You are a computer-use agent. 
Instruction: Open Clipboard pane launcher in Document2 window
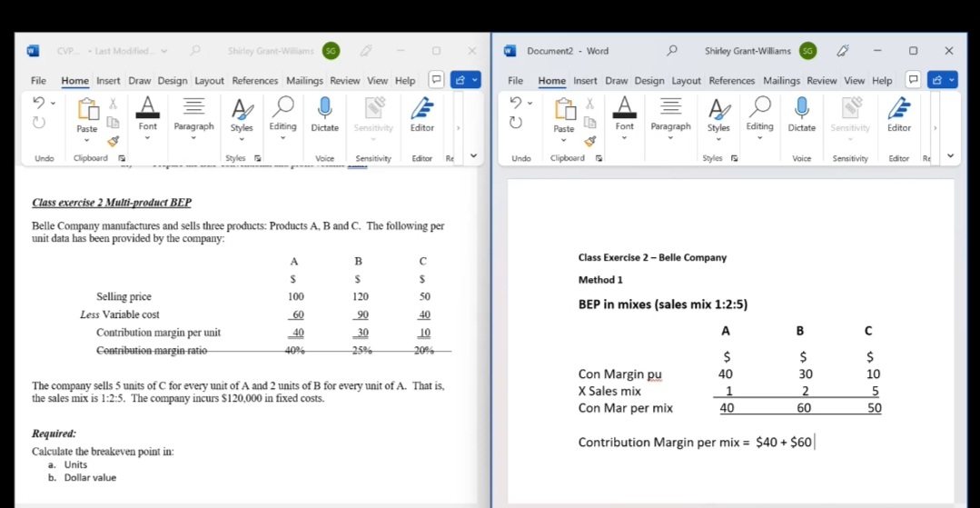(x=599, y=159)
